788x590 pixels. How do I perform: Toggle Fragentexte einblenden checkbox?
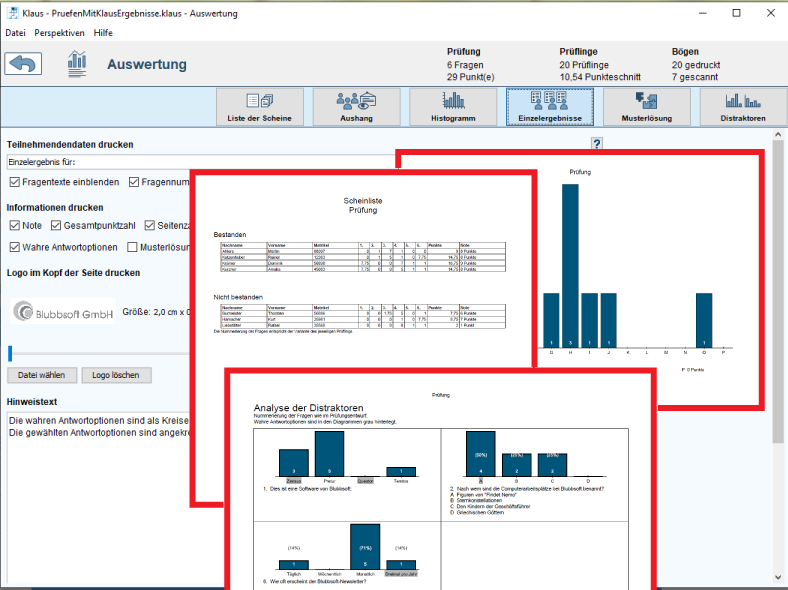(x=15, y=182)
